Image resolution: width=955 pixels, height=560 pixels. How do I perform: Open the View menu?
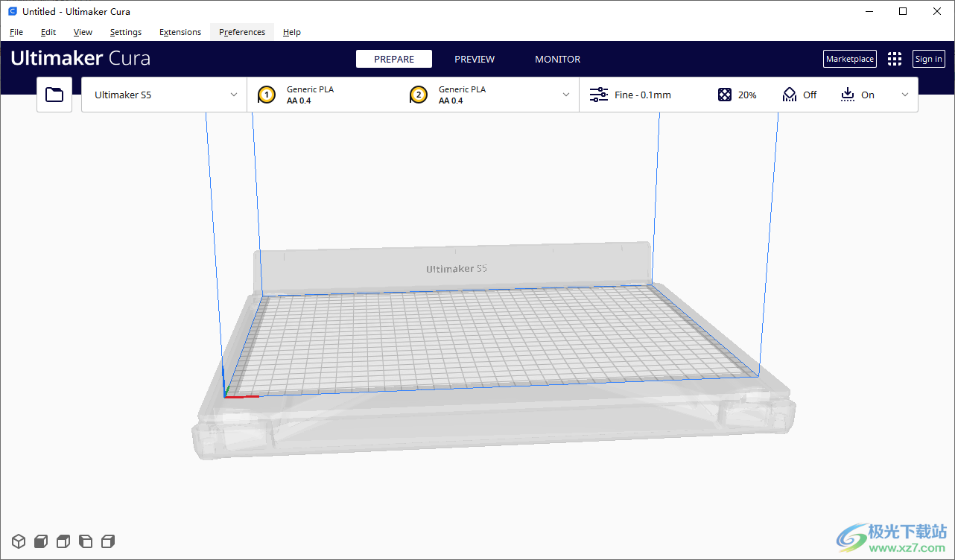click(83, 32)
